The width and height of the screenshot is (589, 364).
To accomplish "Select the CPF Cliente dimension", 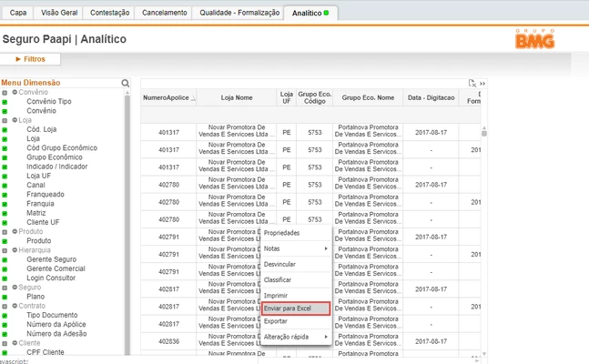I will point(46,352).
